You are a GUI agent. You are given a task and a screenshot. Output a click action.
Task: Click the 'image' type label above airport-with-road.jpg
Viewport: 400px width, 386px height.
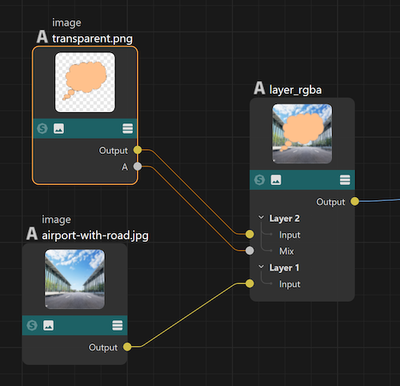(56, 220)
